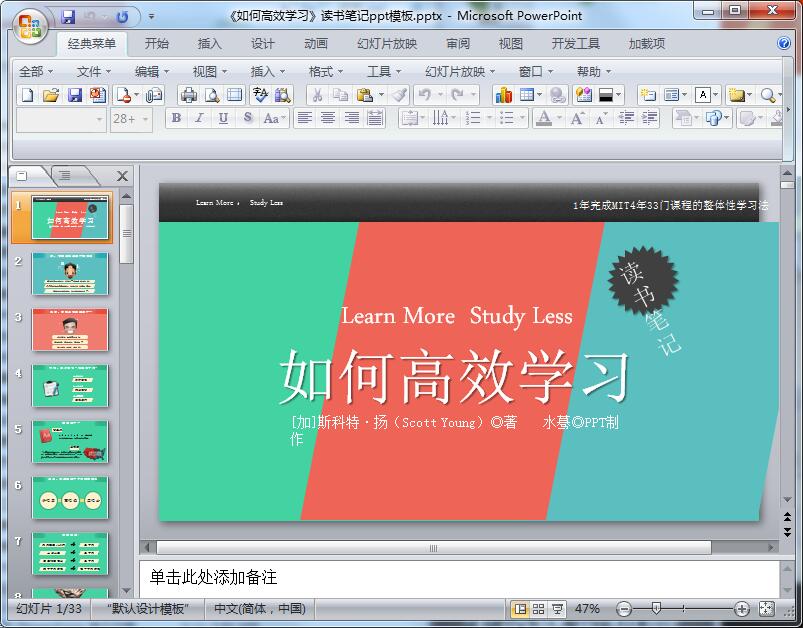Viewport: 803px width, 628px height.
Task: Select the Format Painter brush icon
Action: (x=399, y=95)
